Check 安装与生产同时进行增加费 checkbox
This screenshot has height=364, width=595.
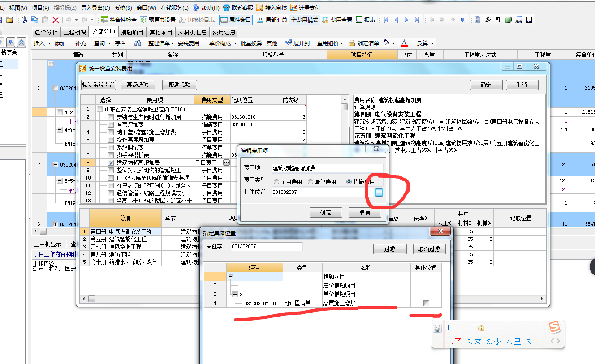pyautogui.click(x=111, y=117)
